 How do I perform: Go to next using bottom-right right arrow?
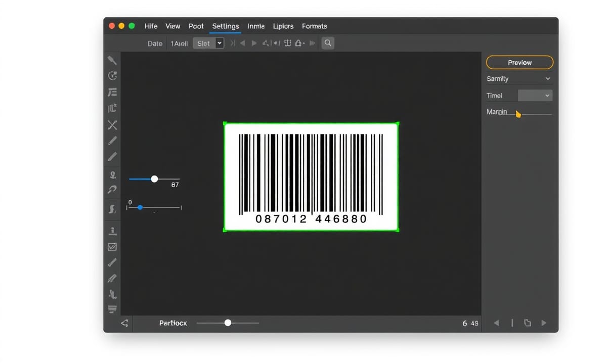[x=544, y=323]
